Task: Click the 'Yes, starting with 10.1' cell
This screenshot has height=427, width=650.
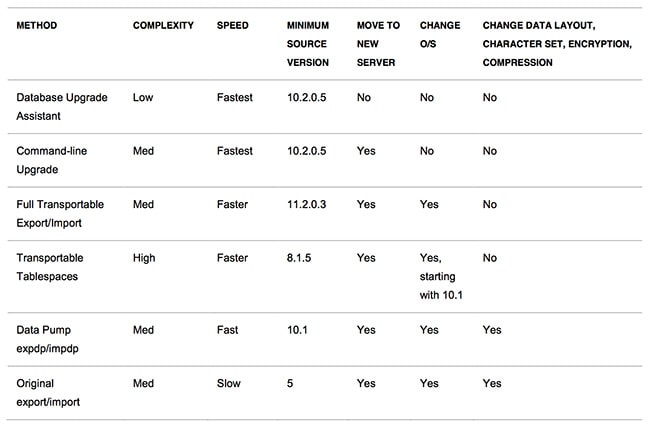Action: [x=440, y=276]
